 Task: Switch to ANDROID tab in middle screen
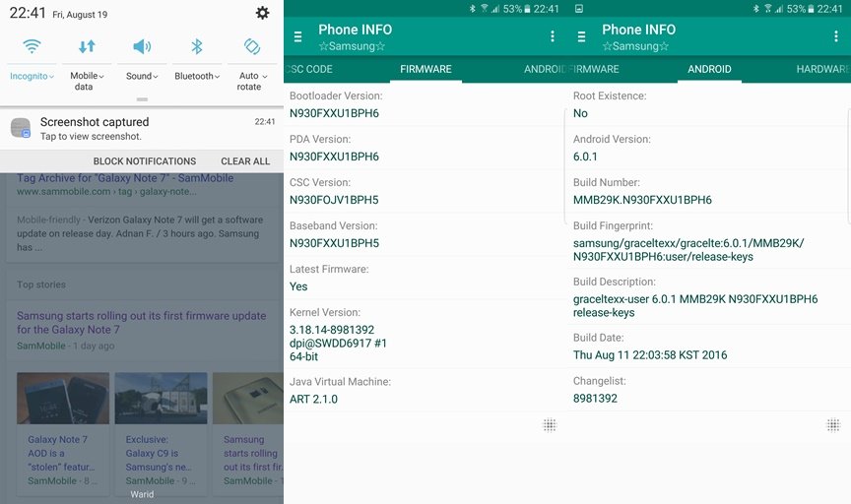click(x=545, y=69)
